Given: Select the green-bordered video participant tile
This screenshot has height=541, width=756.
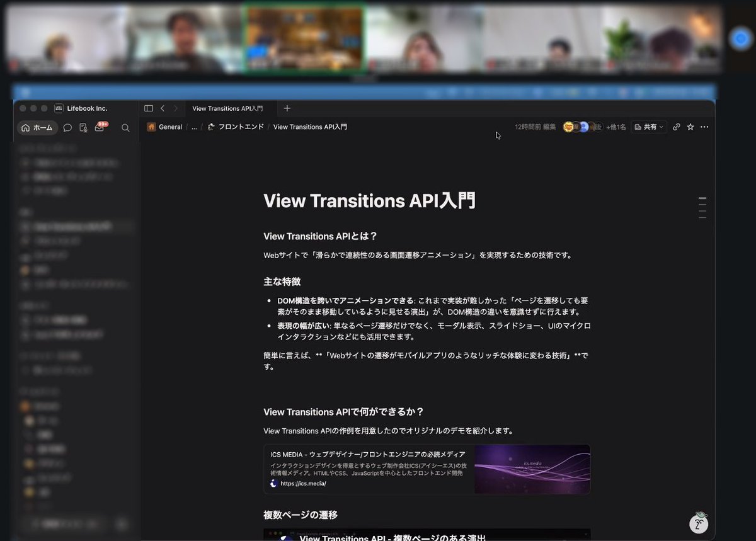Looking at the screenshot, I should pyautogui.click(x=305, y=38).
